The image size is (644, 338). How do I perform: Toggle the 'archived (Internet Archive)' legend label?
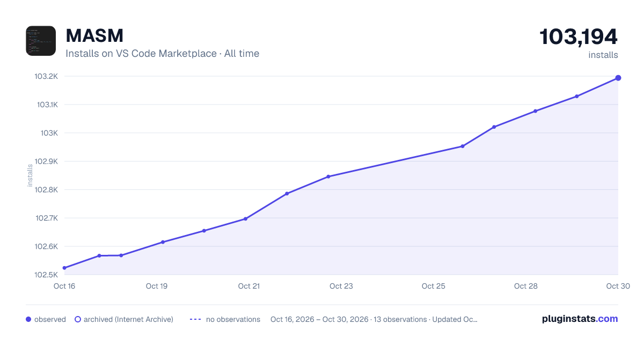click(128, 319)
